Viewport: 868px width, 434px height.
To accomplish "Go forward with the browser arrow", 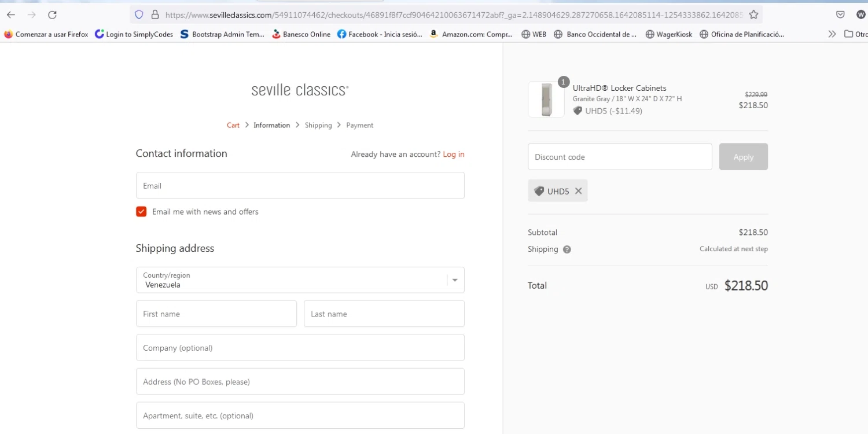I will (32, 15).
